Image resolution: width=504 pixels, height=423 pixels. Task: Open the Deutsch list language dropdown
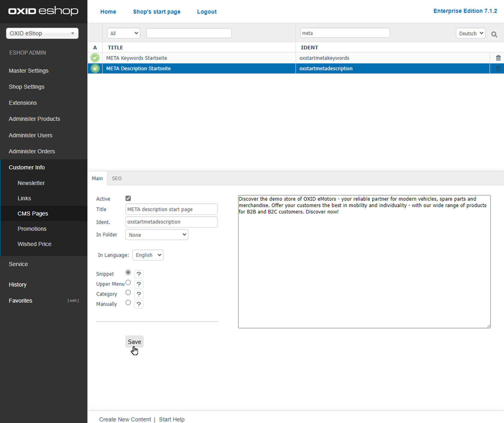tap(470, 33)
